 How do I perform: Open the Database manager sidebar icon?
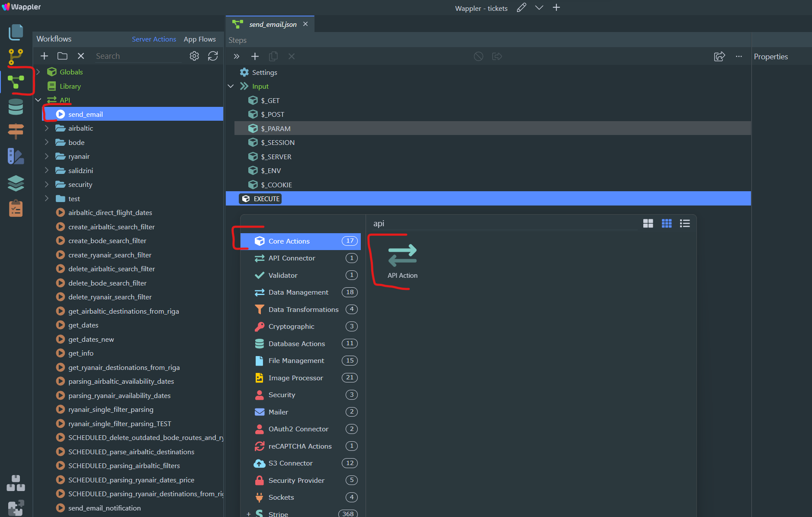(16, 107)
